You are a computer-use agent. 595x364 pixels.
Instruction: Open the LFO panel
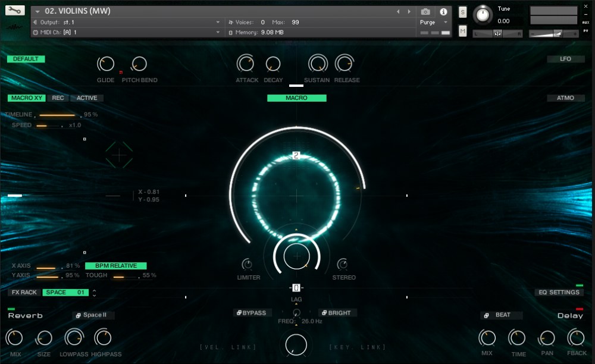click(x=566, y=58)
